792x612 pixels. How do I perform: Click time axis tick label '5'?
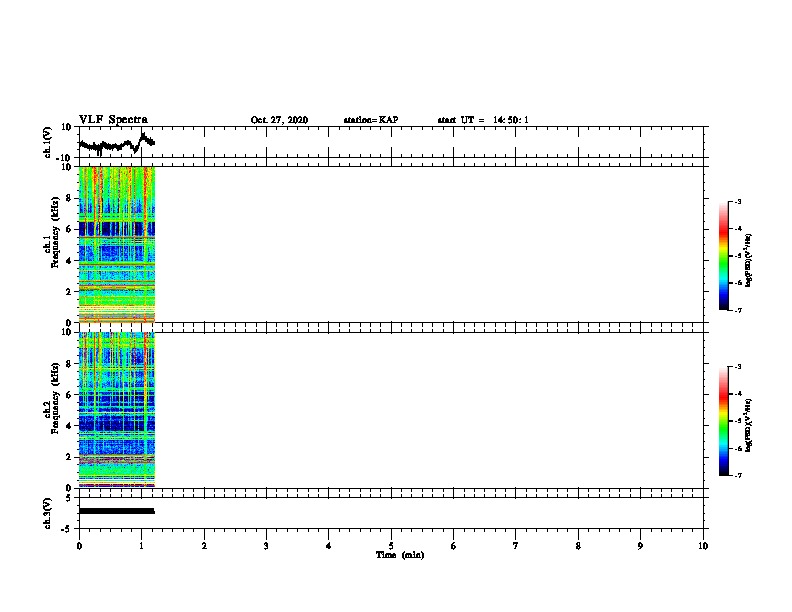391,546
